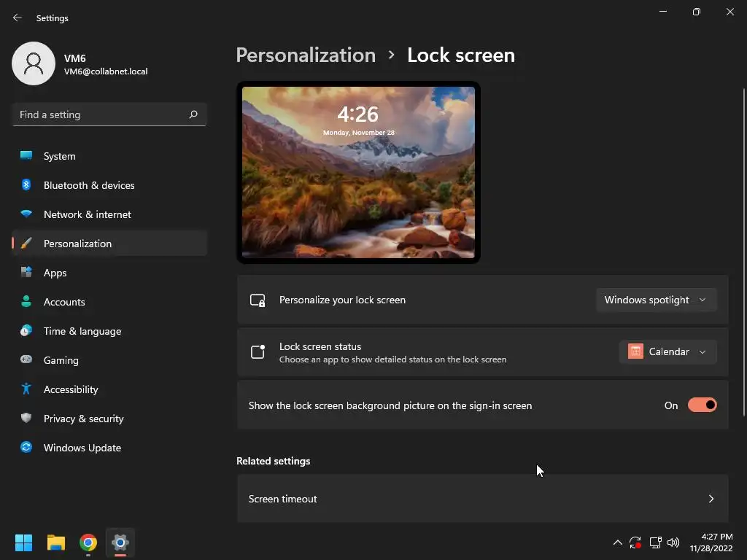Click the back arrow in Settings

(x=18, y=17)
